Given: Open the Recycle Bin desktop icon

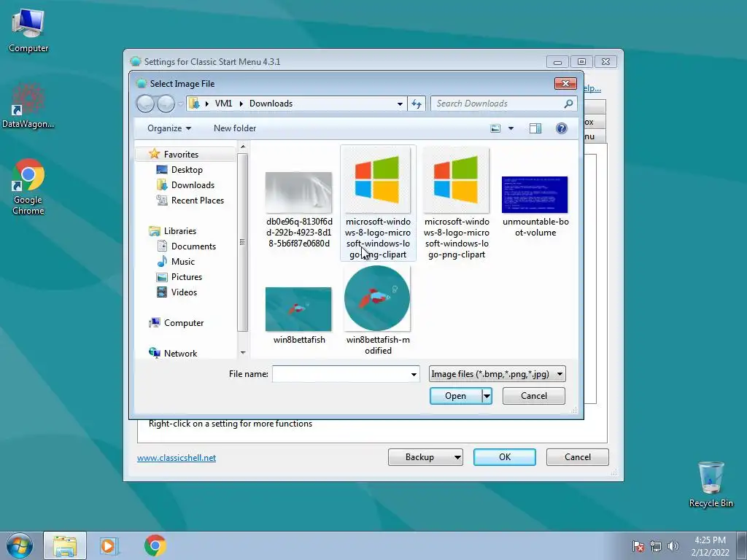Looking at the screenshot, I should (x=711, y=484).
